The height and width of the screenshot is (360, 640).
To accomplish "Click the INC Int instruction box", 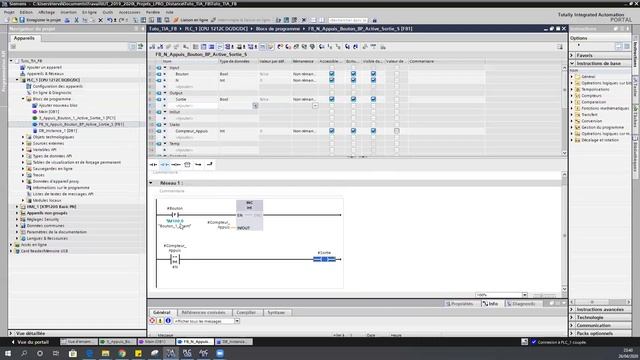I will click(249, 216).
